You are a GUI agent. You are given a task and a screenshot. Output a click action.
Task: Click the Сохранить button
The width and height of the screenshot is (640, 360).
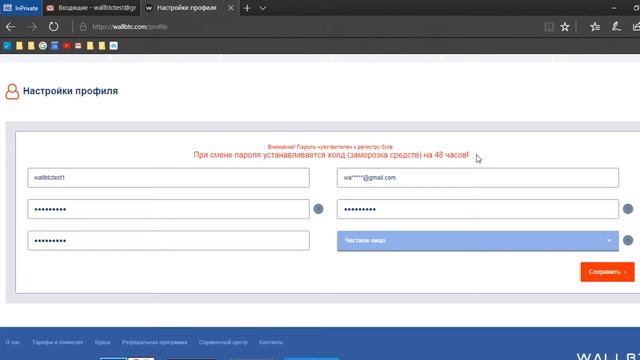(x=607, y=272)
